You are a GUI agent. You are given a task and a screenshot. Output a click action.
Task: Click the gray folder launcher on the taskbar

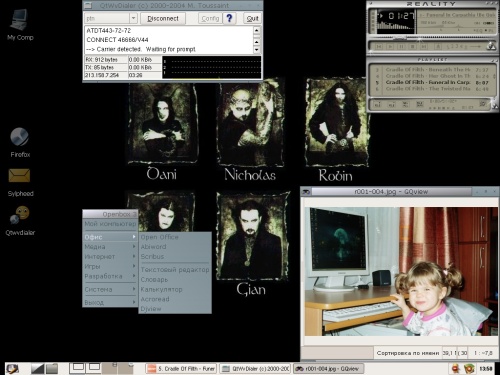point(52,368)
